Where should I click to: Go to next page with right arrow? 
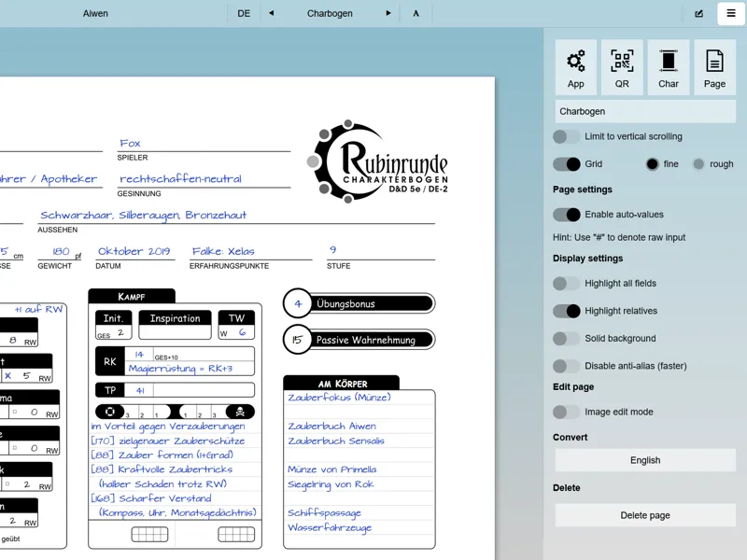point(388,13)
